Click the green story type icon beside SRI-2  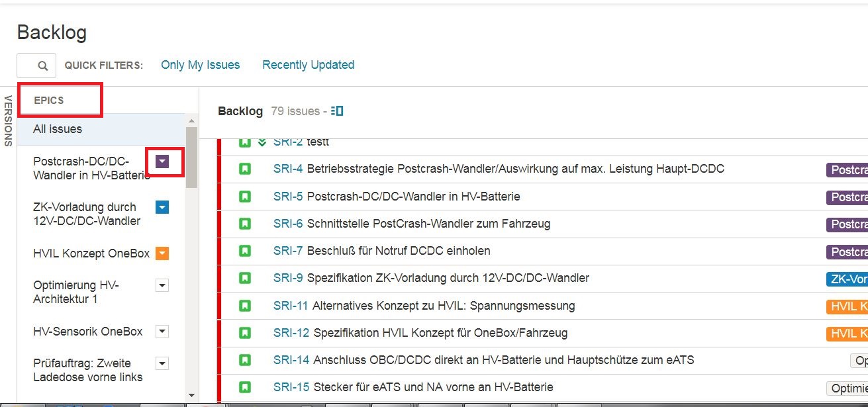coord(244,141)
